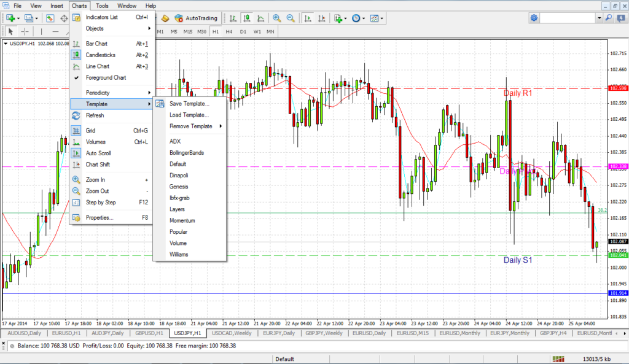Click Save Template... option
629x364 pixels.
coord(190,104)
